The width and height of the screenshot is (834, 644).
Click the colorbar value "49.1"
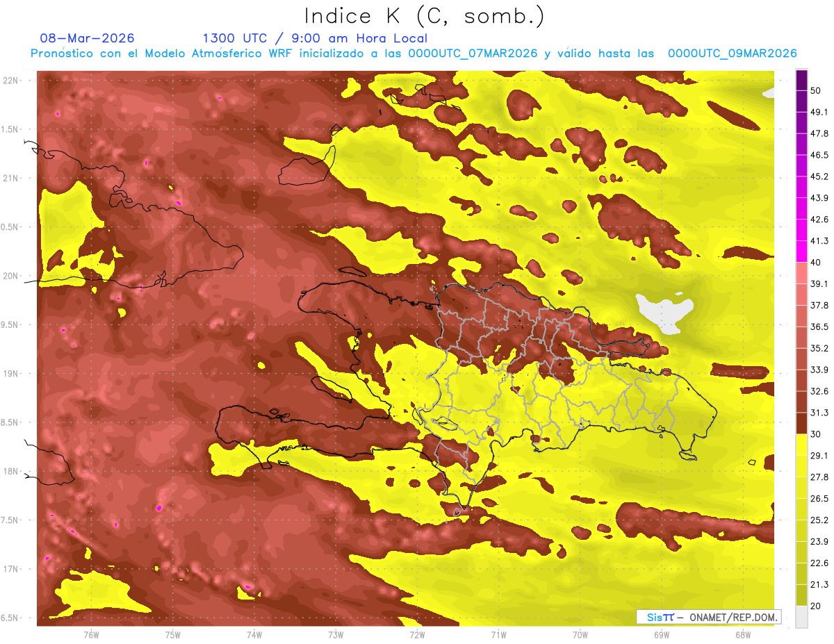click(819, 111)
